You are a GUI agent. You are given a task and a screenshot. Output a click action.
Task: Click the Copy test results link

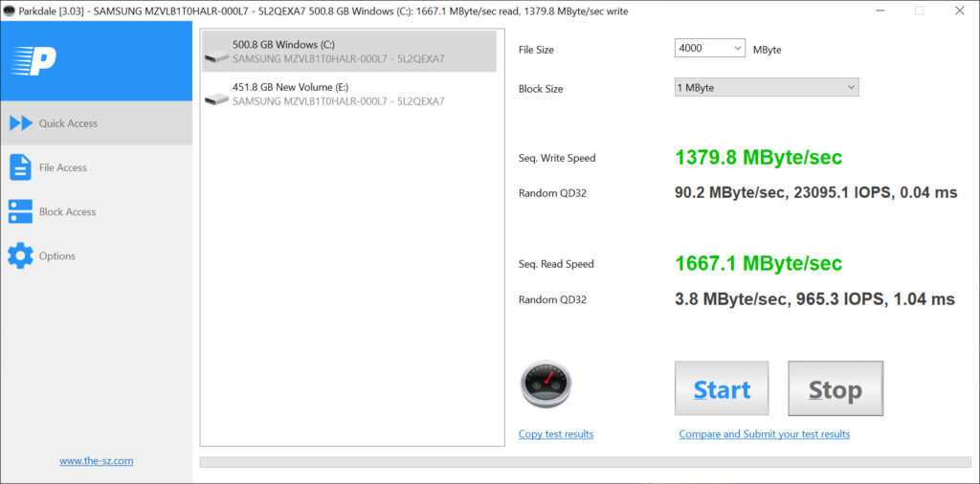(556, 434)
